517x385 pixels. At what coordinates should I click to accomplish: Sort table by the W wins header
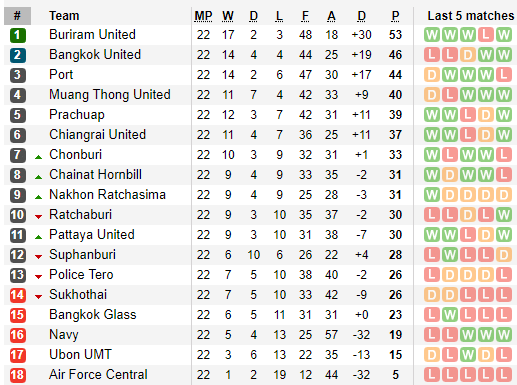[228, 16]
